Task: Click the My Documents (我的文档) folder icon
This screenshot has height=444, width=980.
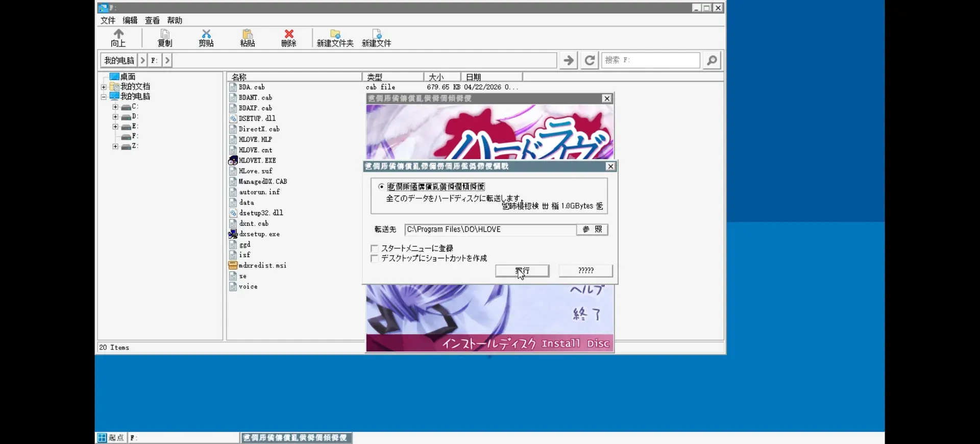Action: pyautogui.click(x=114, y=86)
